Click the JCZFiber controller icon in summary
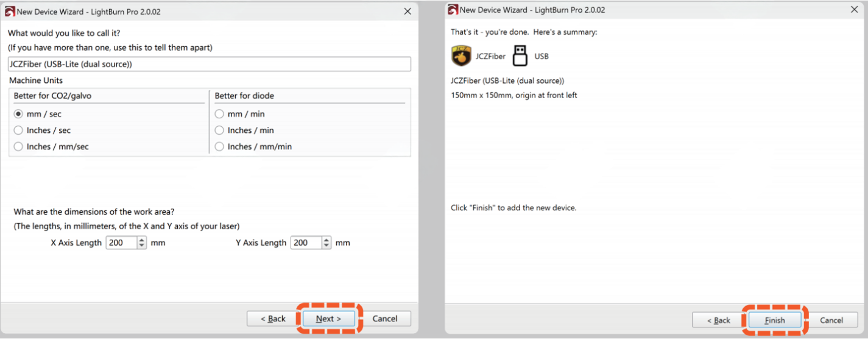The image size is (868, 339). (461, 55)
